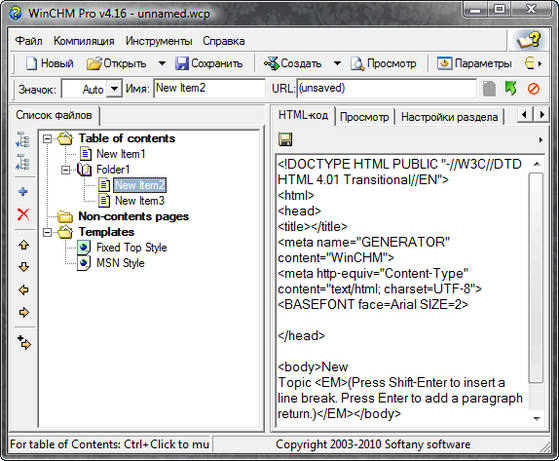This screenshot has width=559, height=461.
Task: Click the small expand arrow in editor toolbar
Action: pyautogui.click(x=540, y=140)
